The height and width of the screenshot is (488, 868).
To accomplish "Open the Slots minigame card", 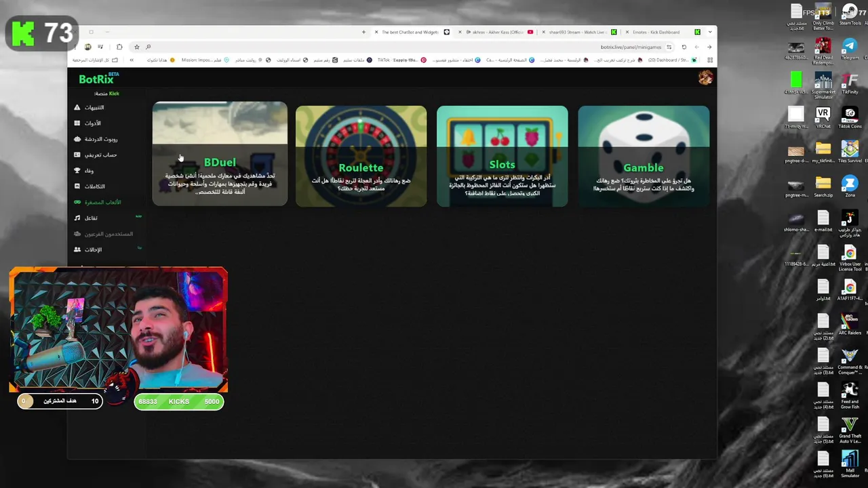I will coord(502,156).
